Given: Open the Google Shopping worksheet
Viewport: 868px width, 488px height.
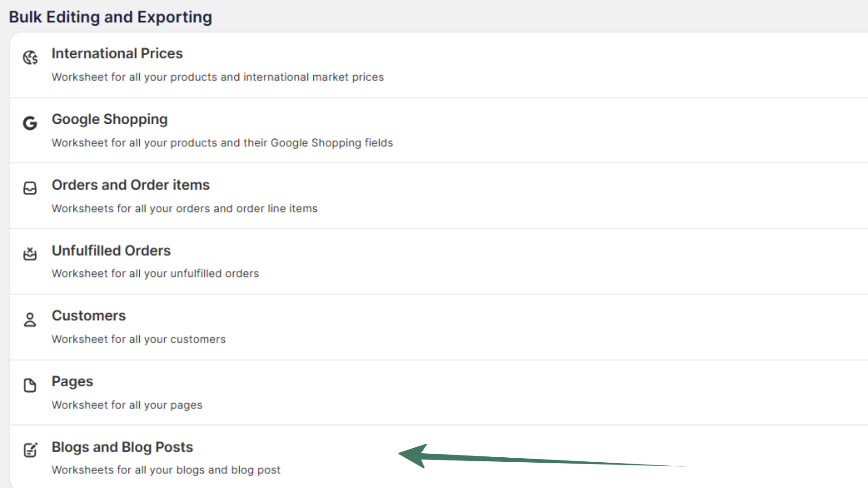Looking at the screenshot, I should click(x=109, y=119).
